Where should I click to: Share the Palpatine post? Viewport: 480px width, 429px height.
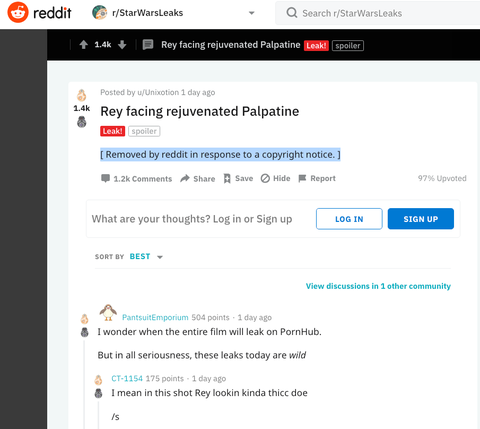tap(198, 179)
